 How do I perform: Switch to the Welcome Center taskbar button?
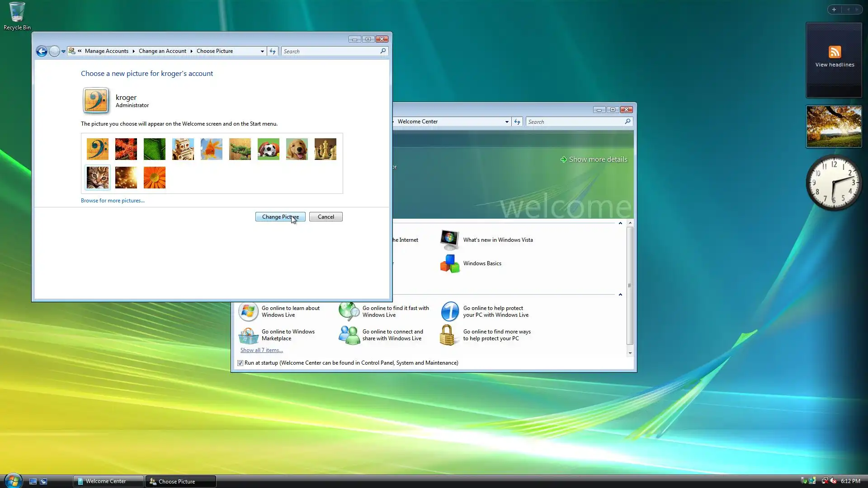[108, 481]
